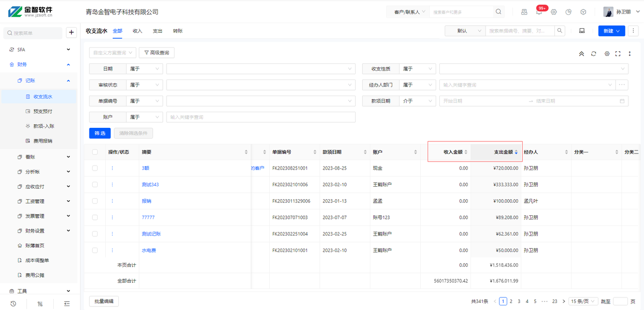Open the user menu for 孙卫朋
The height and width of the screenshot is (310, 644).
point(622,12)
